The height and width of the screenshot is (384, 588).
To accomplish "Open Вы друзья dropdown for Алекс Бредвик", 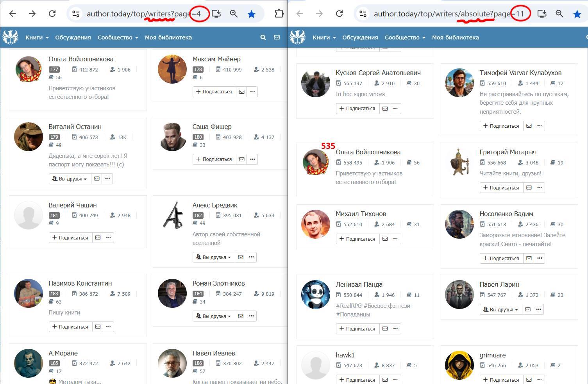I will click(x=214, y=257).
